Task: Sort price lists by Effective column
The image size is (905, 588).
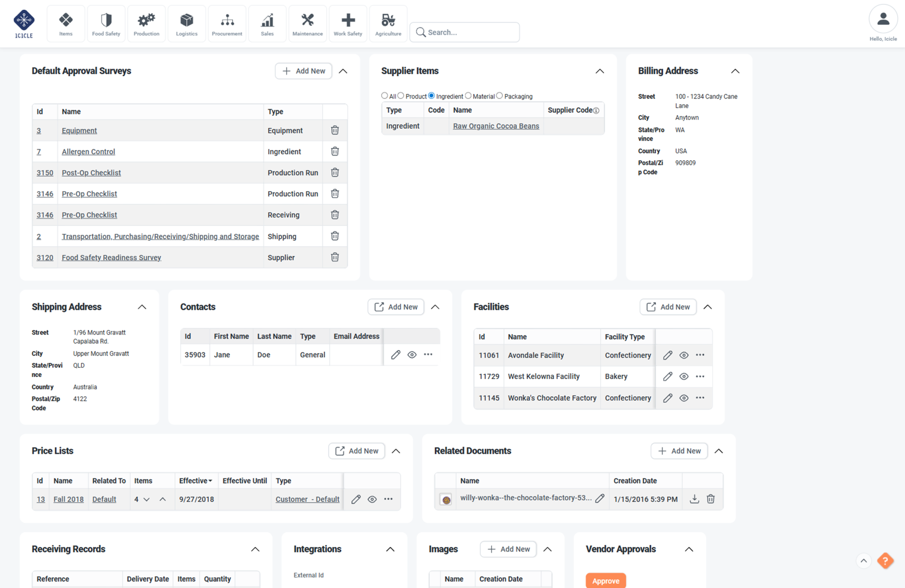Action: coord(195,481)
